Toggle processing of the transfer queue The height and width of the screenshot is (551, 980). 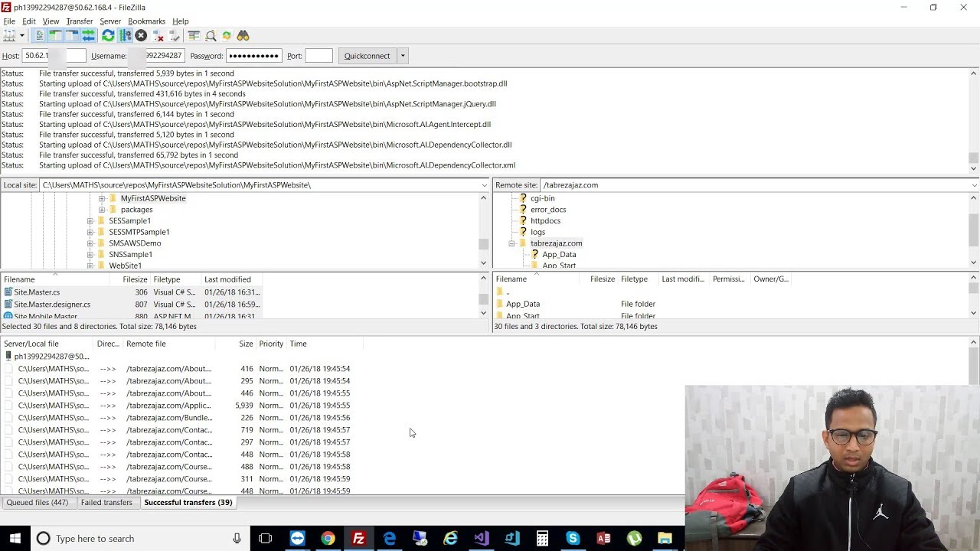(x=125, y=36)
